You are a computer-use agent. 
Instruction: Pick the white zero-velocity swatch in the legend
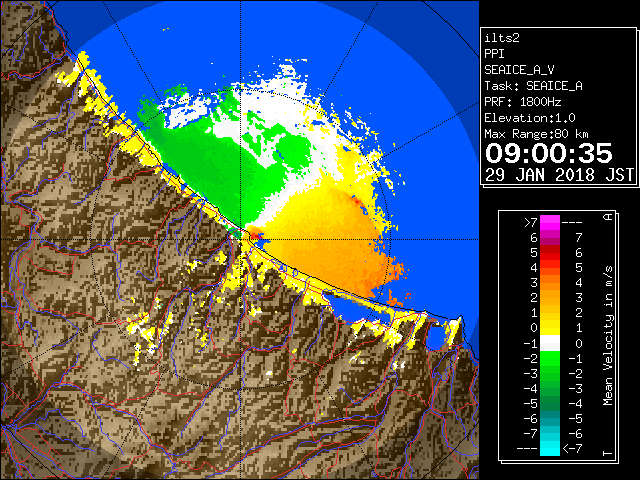click(550, 343)
